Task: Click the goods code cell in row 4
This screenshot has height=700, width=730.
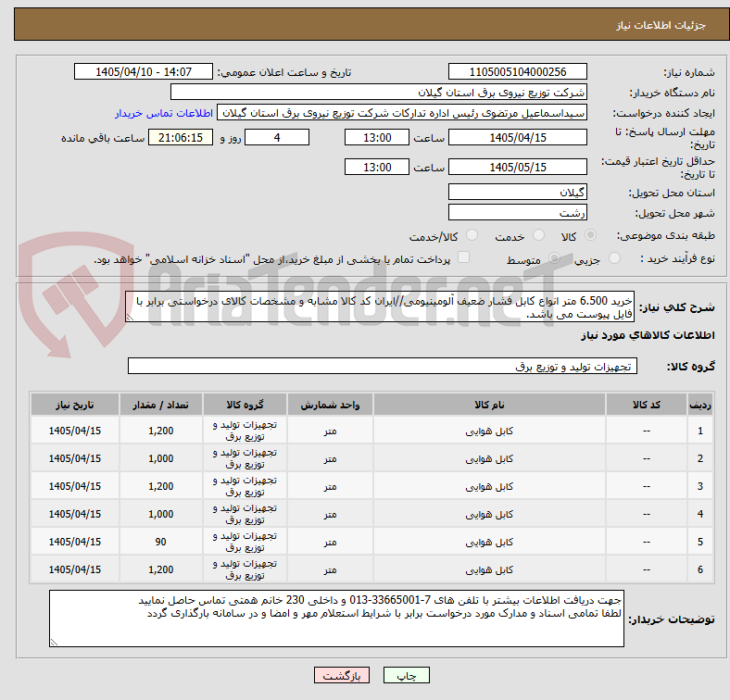Action: 647,514
